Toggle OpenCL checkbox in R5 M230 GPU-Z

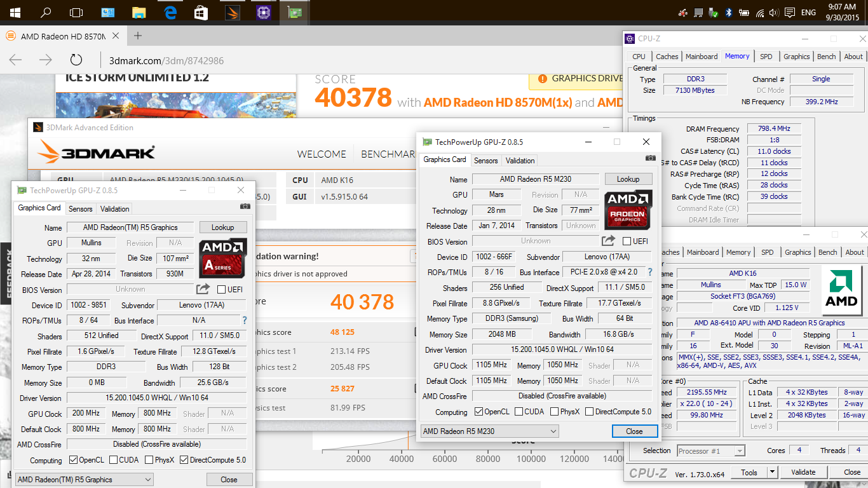tap(478, 412)
